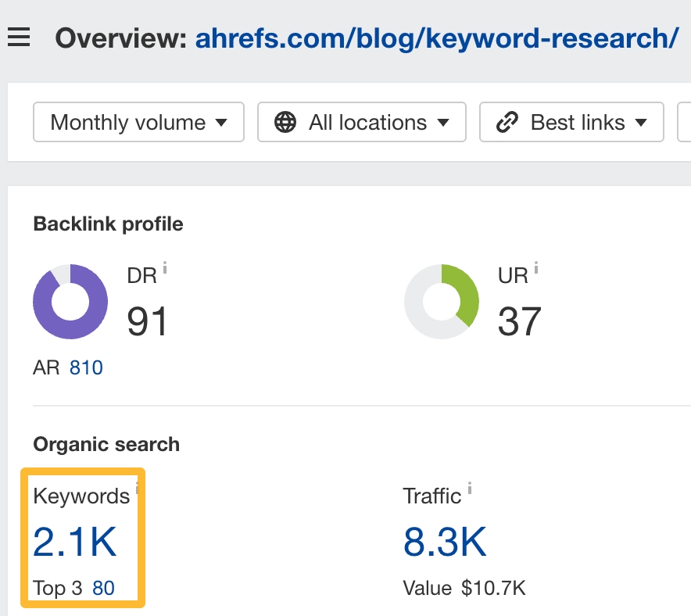Click the globe icon in All locations filter
Screen dimensions: 691x616
point(286,122)
